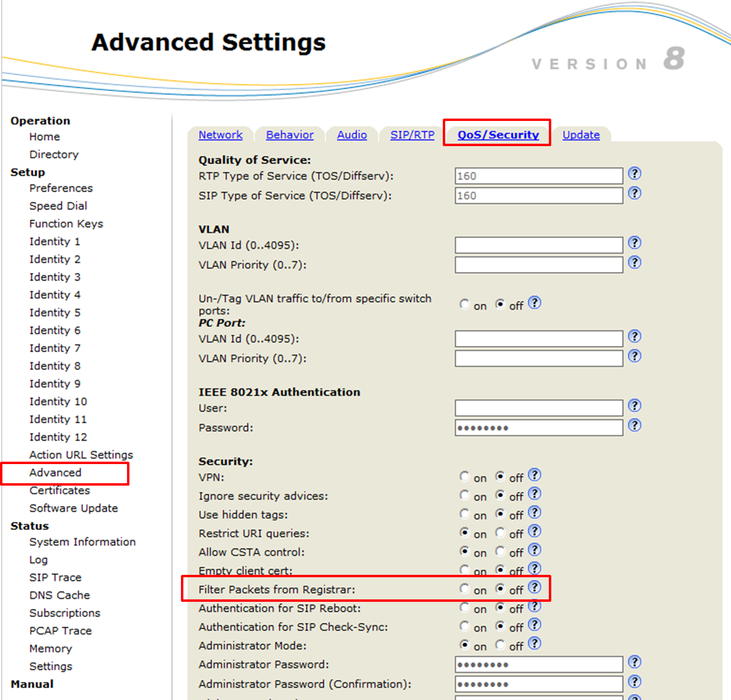
Task: Open help for Administrator Password Confirmation
Action: coord(635,682)
